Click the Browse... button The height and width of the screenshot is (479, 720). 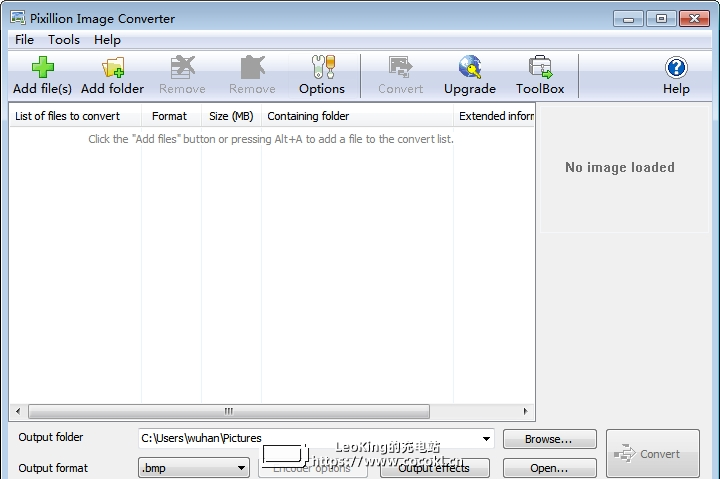pos(550,439)
